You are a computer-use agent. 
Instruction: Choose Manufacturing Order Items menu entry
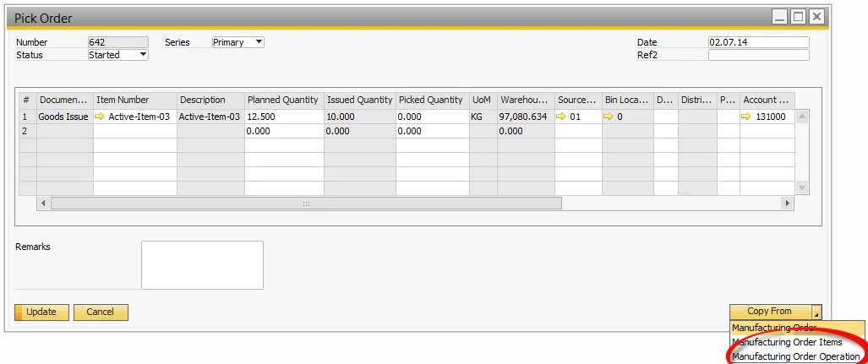tap(786, 342)
